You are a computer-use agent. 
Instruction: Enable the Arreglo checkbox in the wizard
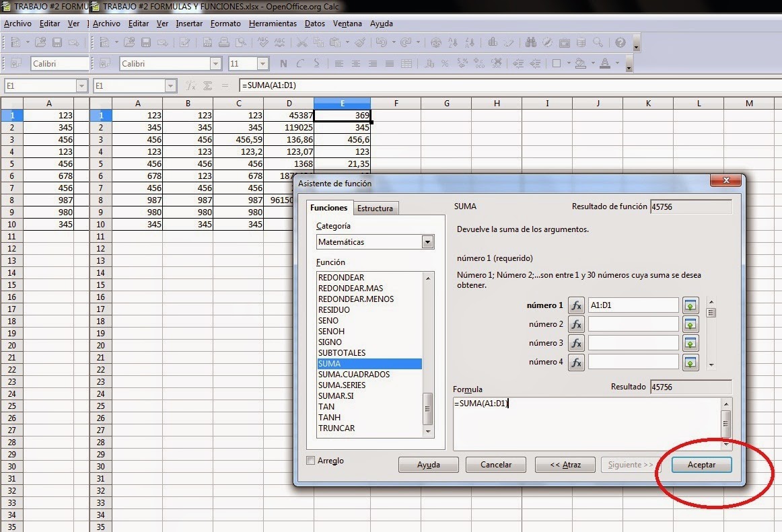[310, 461]
